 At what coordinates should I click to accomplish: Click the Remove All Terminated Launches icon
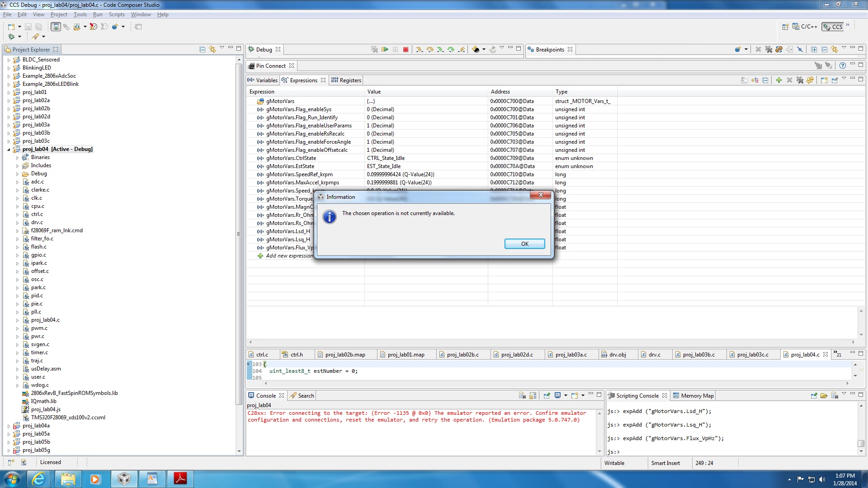(374, 50)
